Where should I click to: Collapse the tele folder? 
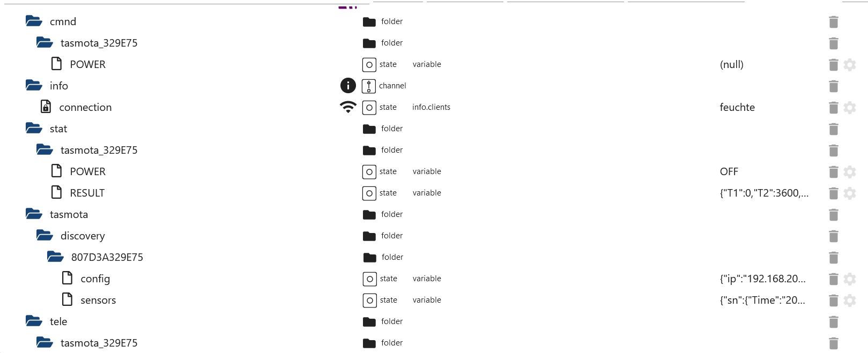[34, 321]
